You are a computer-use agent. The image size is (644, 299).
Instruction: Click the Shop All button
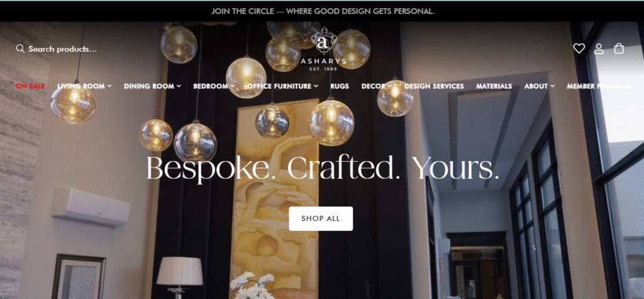click(321, 218)
